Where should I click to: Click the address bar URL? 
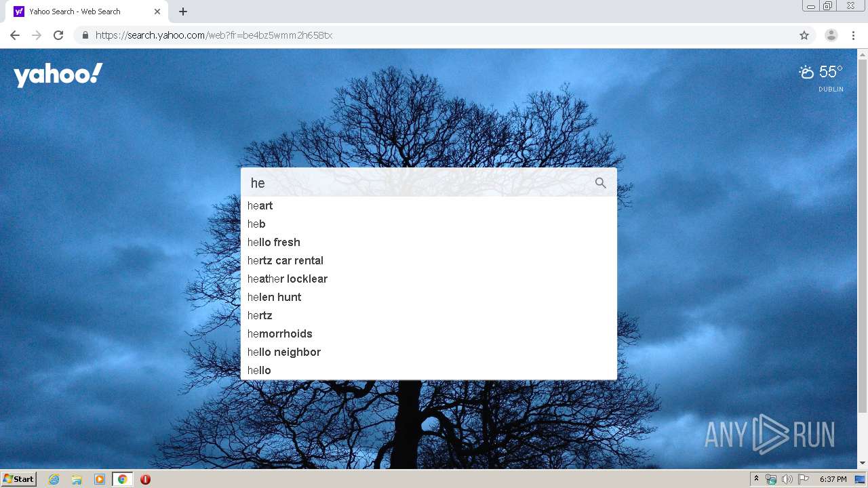tap(214, 35)
